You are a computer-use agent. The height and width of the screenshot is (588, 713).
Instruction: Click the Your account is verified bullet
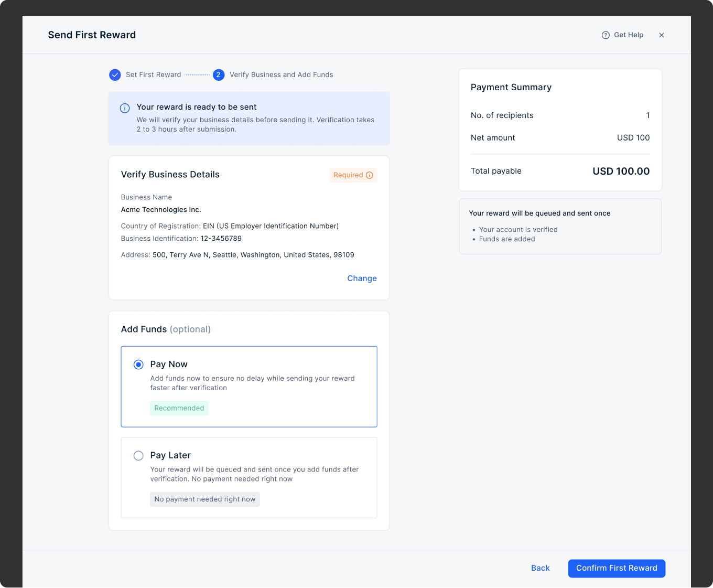tap(518, 230)
